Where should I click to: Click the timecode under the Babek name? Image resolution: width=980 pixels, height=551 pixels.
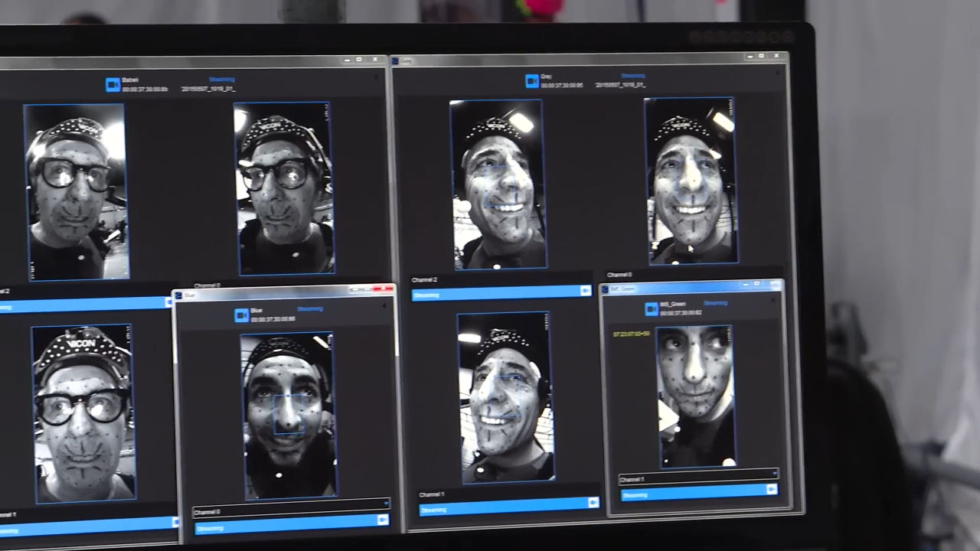145,90
